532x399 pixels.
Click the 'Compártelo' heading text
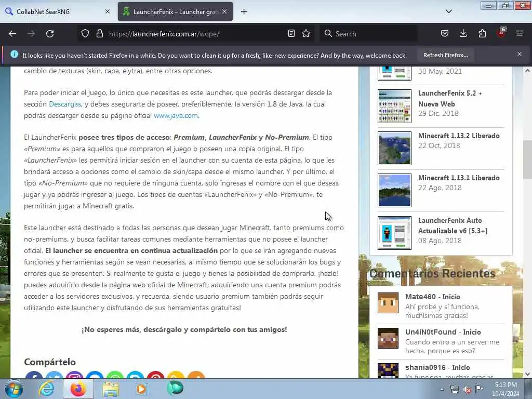click(x=50, y=362)
